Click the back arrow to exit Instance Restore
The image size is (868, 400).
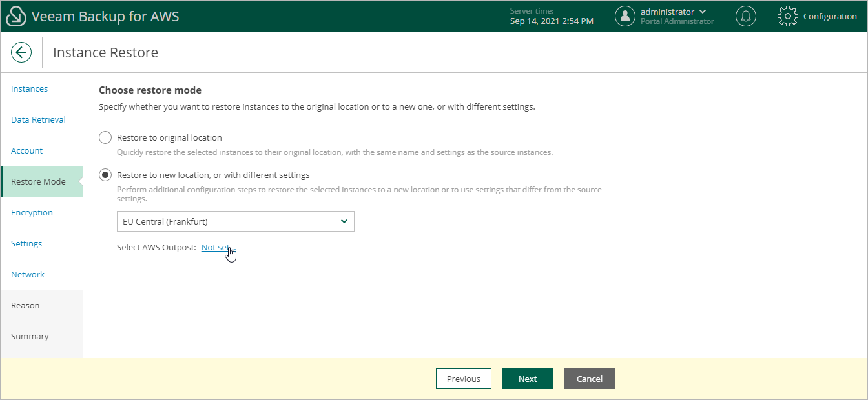pyautogui.click(x=21, y=52)
